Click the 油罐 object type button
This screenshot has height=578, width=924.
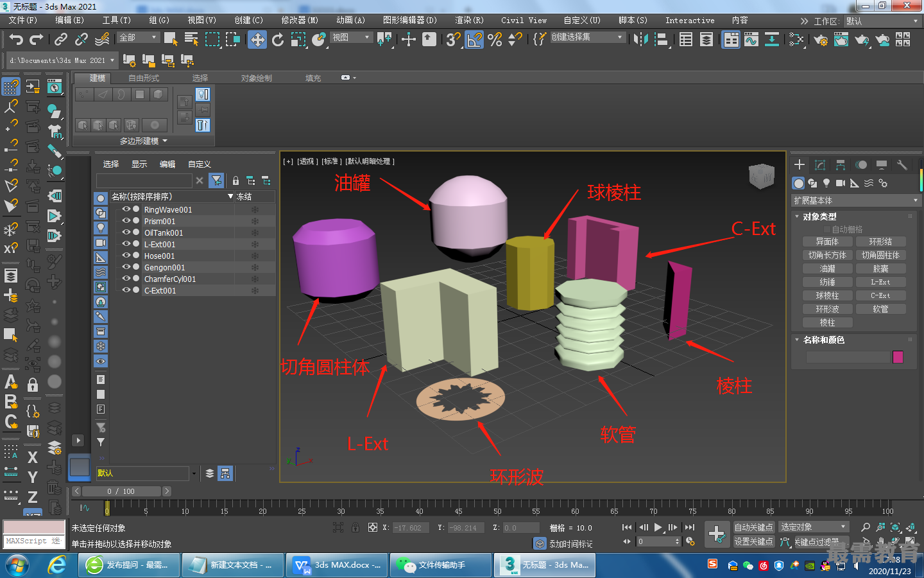pos(827,268)
